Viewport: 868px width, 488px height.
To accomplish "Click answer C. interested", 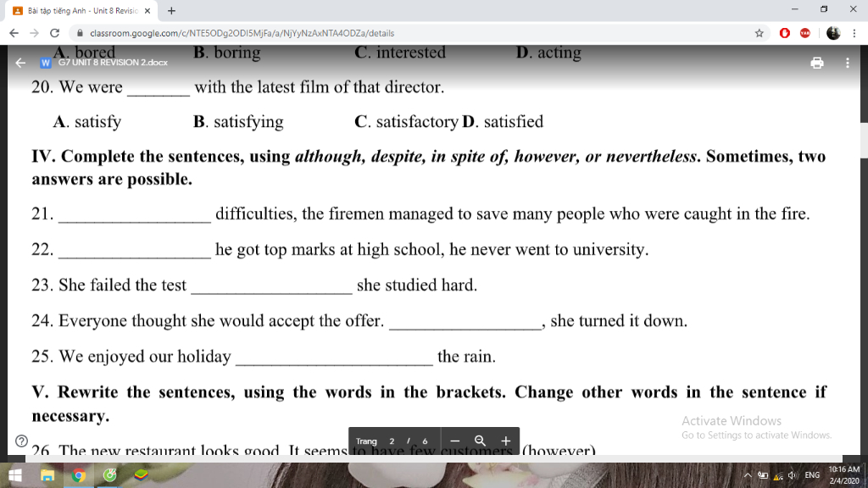I will pos(400,53).
